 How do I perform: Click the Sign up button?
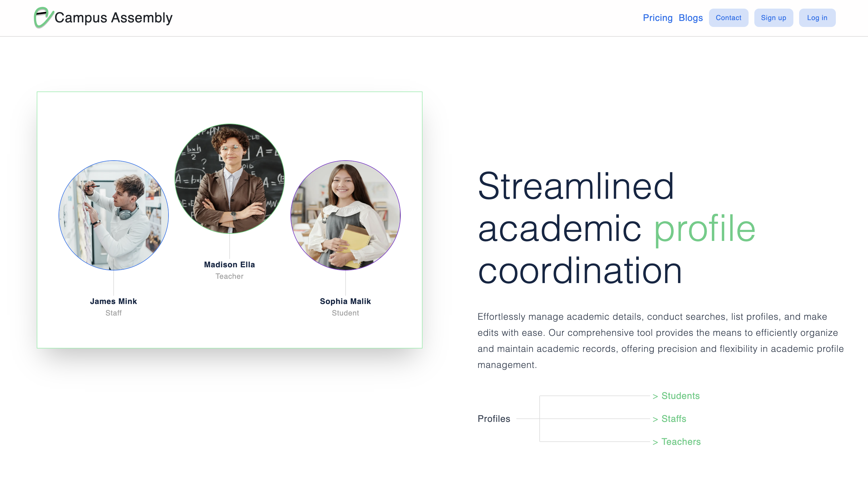(x=774, y=17)
